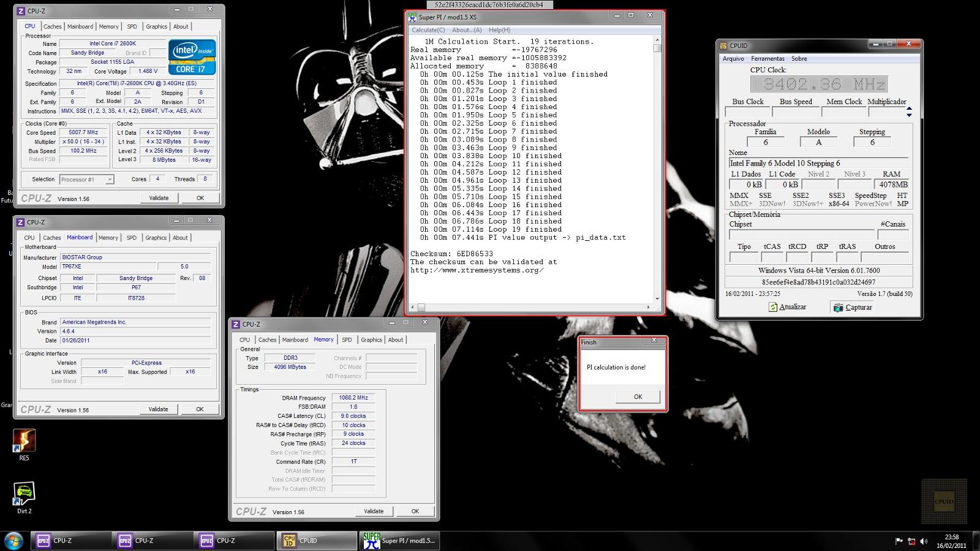Click the Model TP67XE field
Screen dimensions: 980x551
pos(108,267)
